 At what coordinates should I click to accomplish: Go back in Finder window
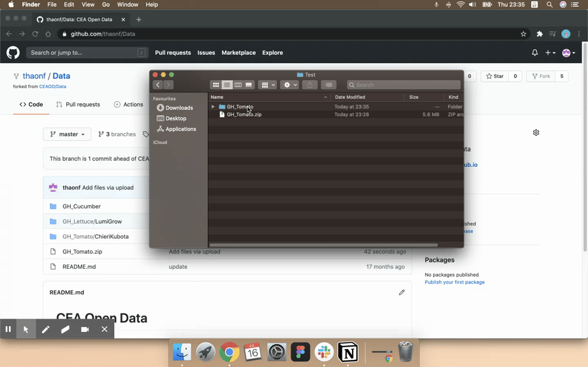click(x=158, y=85)
